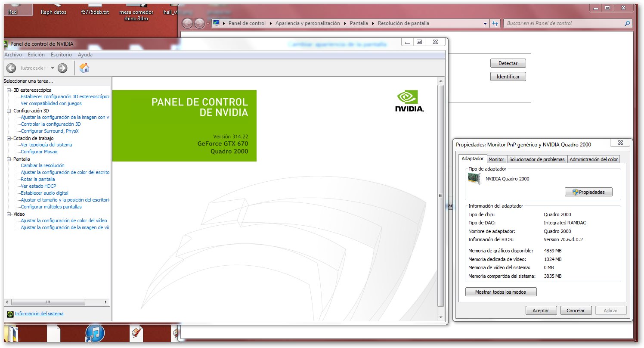
Task: Open the Ayuda menu
Action: (85, 55)
